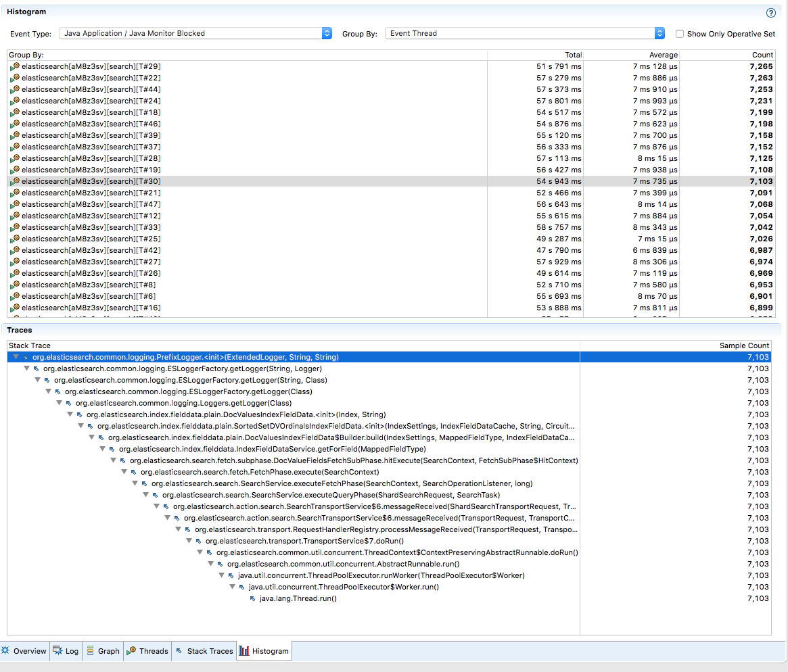Open the Group By dropdown
The image size is (788, 672).
click(x=525, y=33)
